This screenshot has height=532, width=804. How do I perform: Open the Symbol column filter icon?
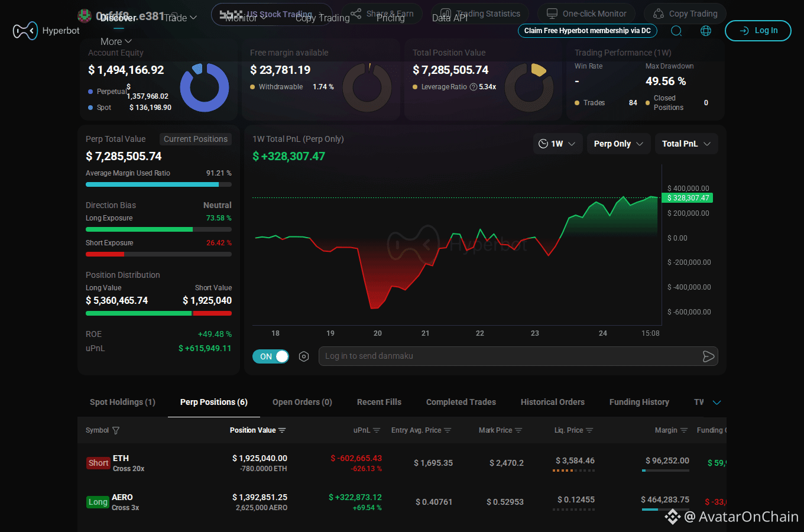pyautogui.click(x=116, y=430)
